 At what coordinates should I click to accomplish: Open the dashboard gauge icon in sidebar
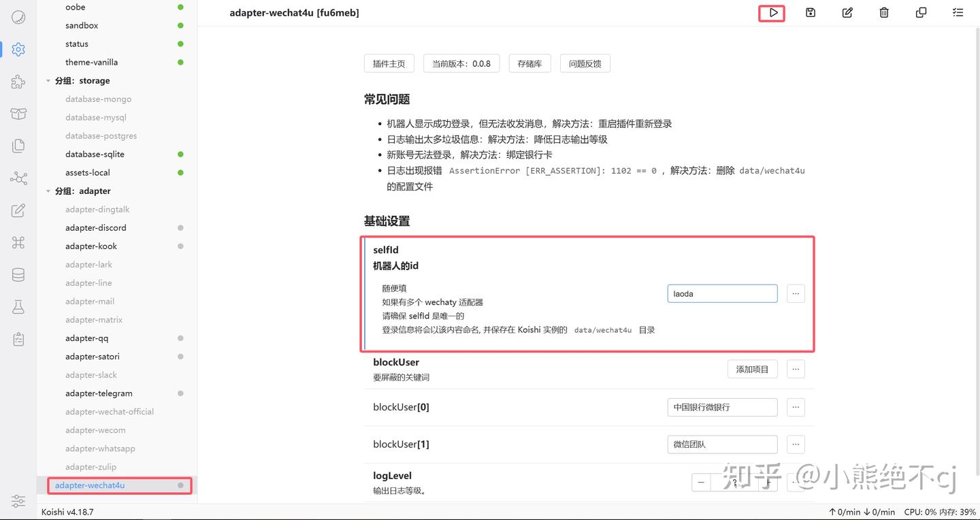click(x=18, y=17)
